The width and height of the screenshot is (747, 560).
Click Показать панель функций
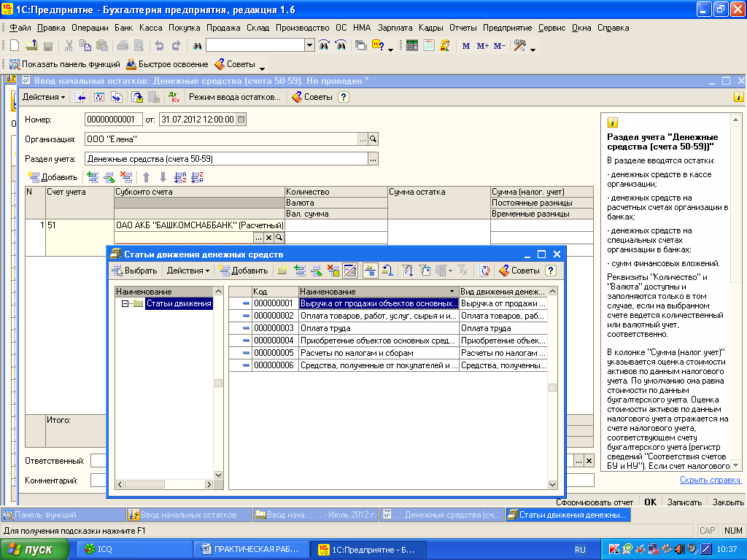(x=65, y=64)
